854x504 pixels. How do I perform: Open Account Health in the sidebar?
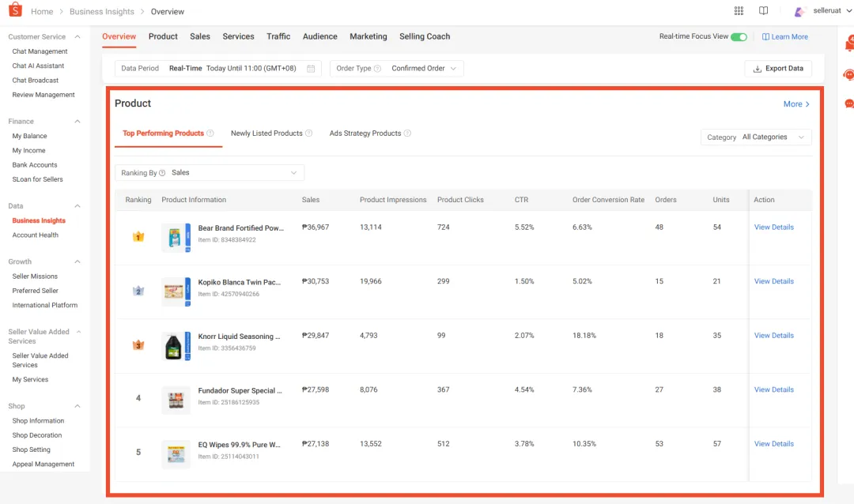(x=35, y=235)
